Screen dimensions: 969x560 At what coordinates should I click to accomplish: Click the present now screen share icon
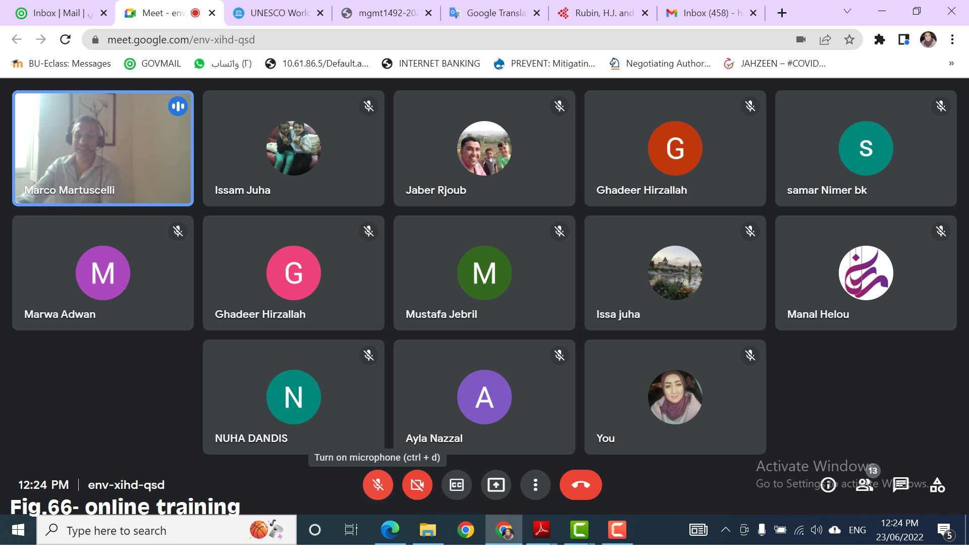point(496,485)
